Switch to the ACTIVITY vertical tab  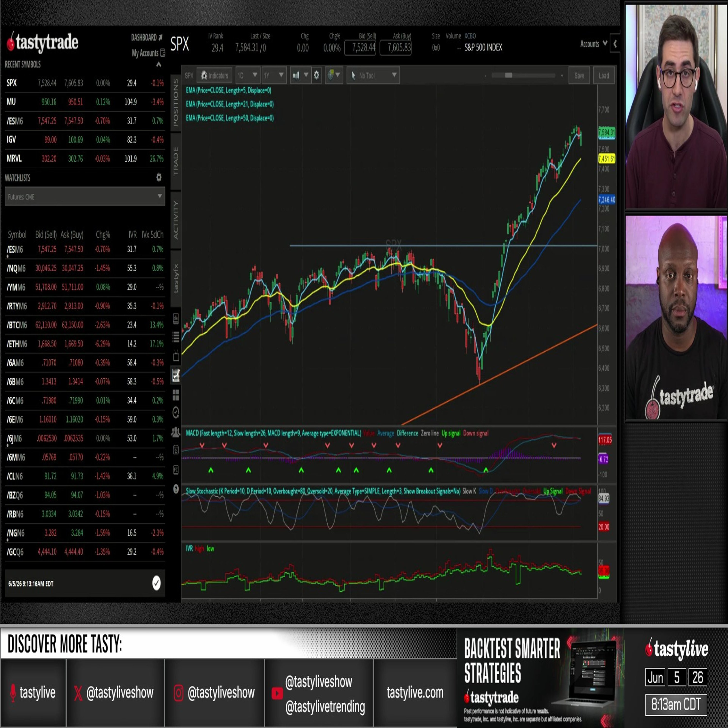coord(176,220)
